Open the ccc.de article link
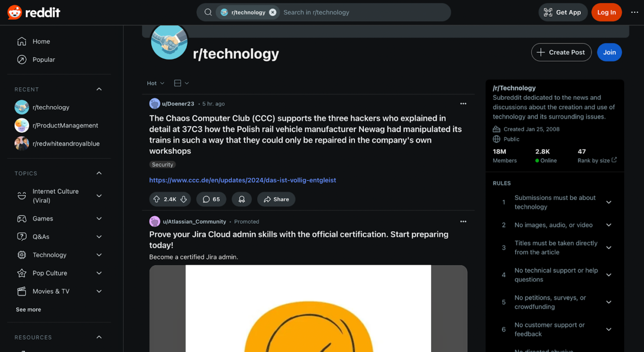 click(x=242, y=180)
